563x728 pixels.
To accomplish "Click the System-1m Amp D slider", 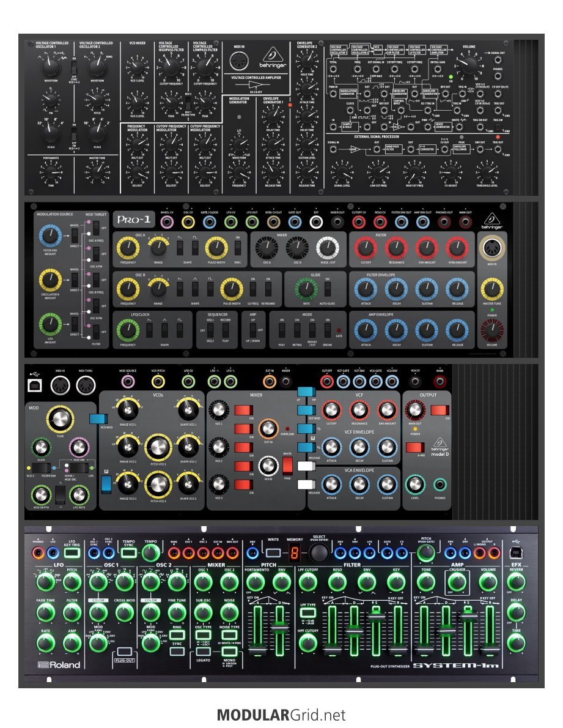I will [x=446, y=631].
